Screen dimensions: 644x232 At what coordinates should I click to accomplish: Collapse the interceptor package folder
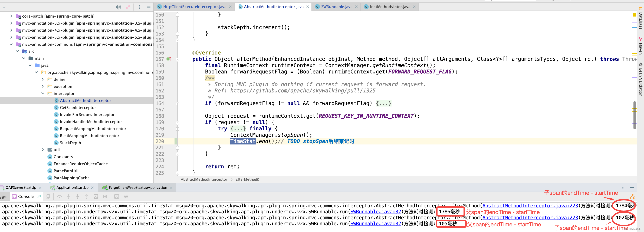click(43, 93)
